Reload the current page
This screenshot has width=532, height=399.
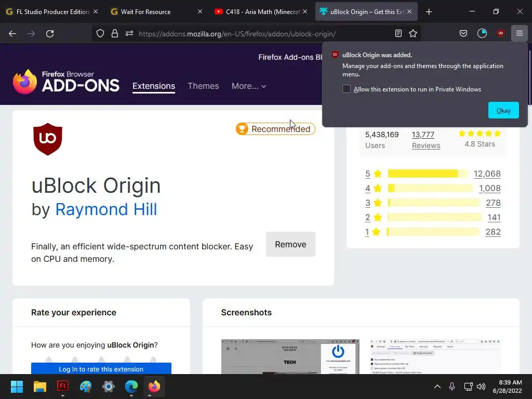tap(50, 34)
